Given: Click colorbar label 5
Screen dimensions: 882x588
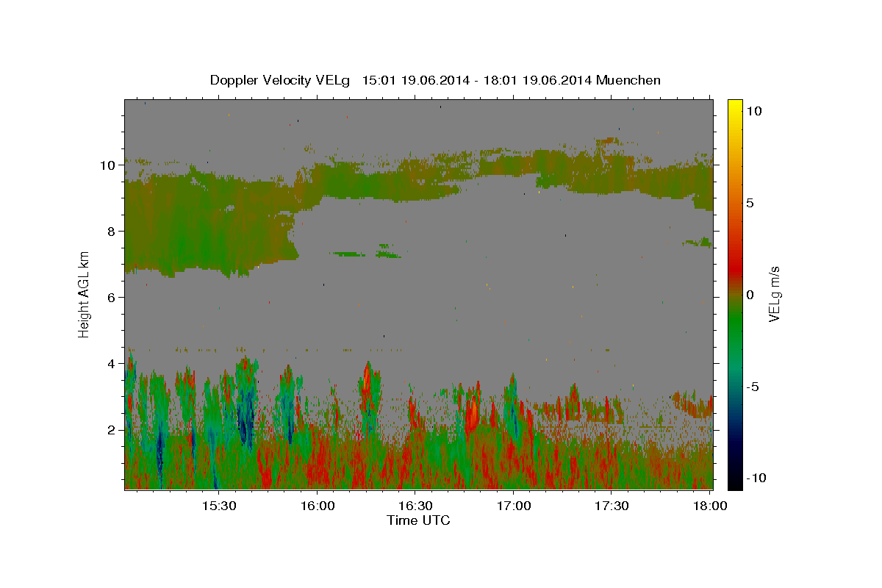Looking at the screenshot, I should 750,203.
